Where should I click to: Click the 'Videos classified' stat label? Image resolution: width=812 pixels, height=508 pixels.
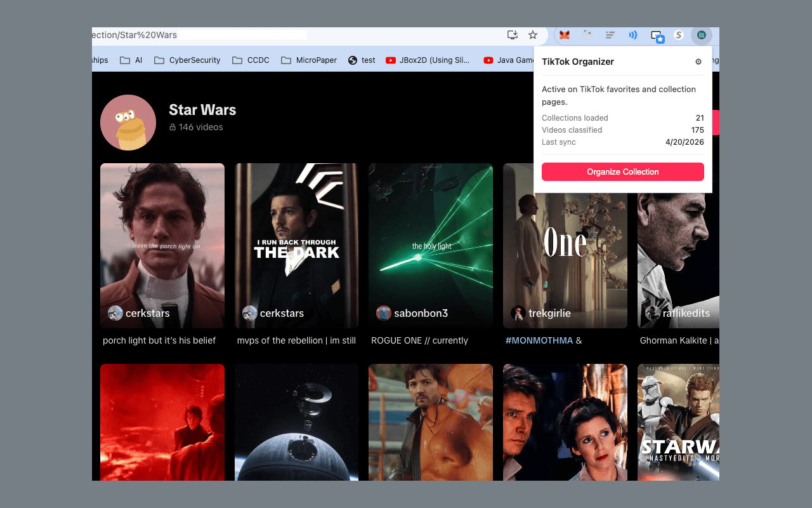(x=572, y=130)
